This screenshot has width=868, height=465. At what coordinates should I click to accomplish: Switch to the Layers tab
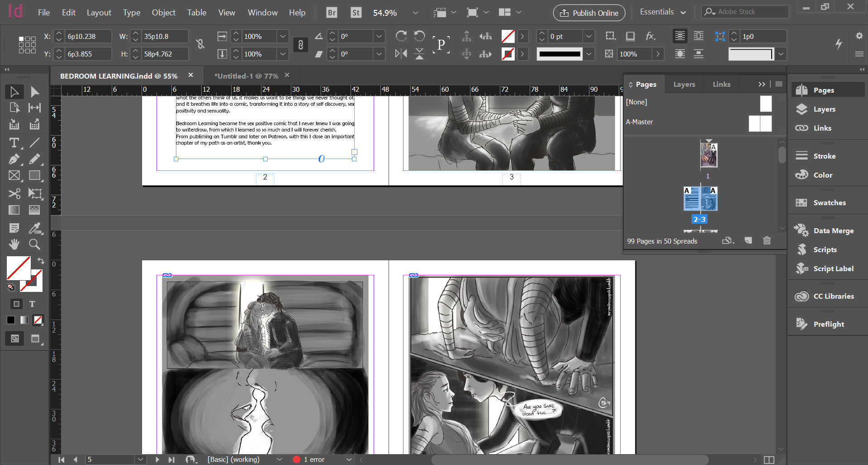click(684, 84)
